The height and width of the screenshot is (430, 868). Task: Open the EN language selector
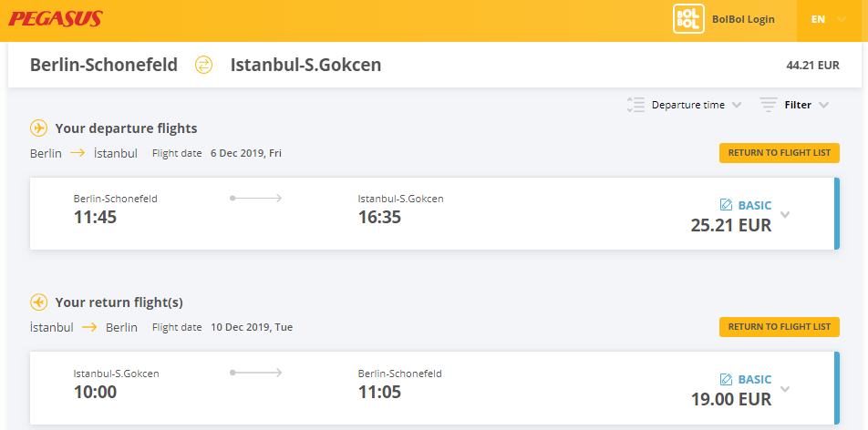click(x=829, y=19)
